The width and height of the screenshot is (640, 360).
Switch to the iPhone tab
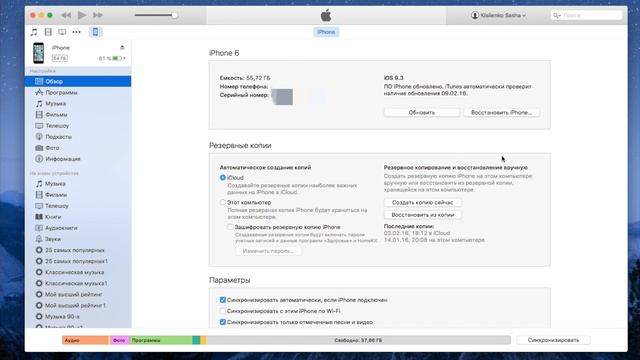point(326,32)
